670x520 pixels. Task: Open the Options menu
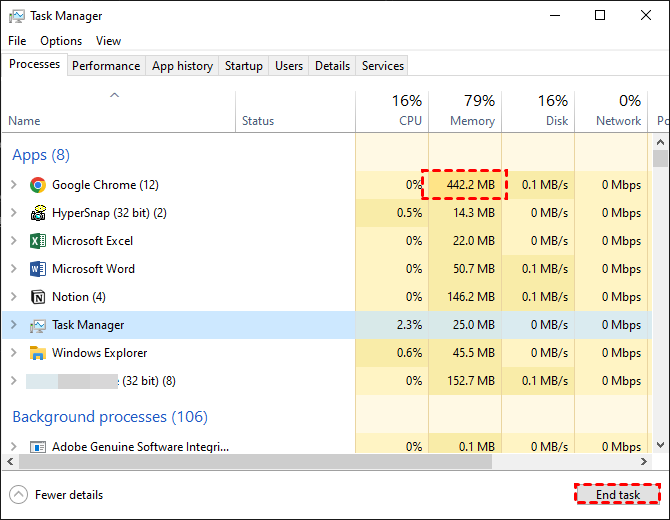click(61, 41)
